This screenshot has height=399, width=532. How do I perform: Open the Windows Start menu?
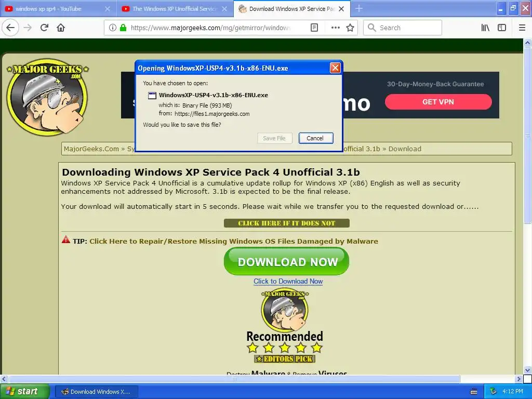pyautogui.click(x=24, y=391)
